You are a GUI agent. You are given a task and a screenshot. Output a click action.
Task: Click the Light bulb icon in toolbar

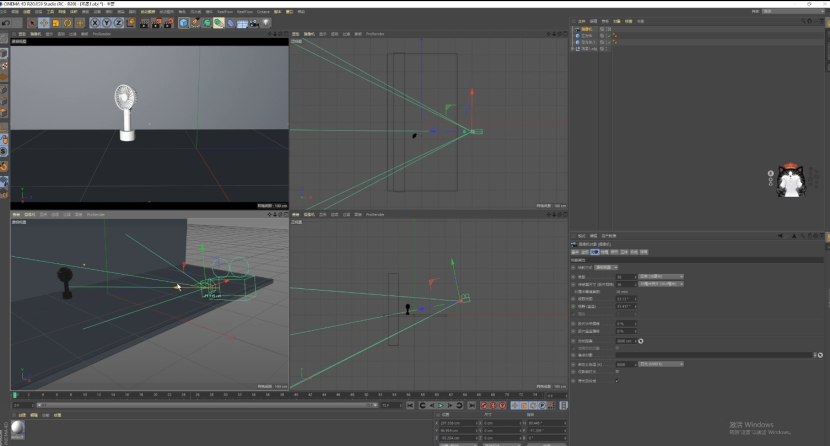266,23
